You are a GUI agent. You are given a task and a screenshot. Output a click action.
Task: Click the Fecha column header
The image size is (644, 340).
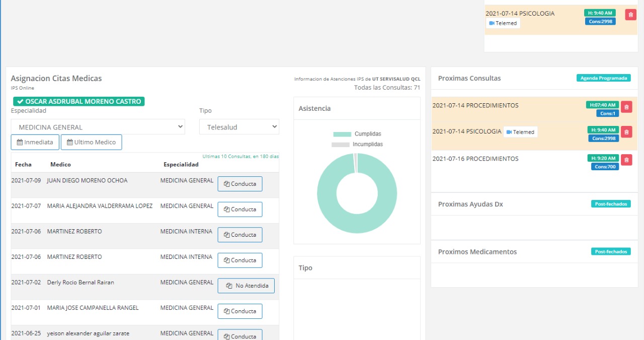23,164
